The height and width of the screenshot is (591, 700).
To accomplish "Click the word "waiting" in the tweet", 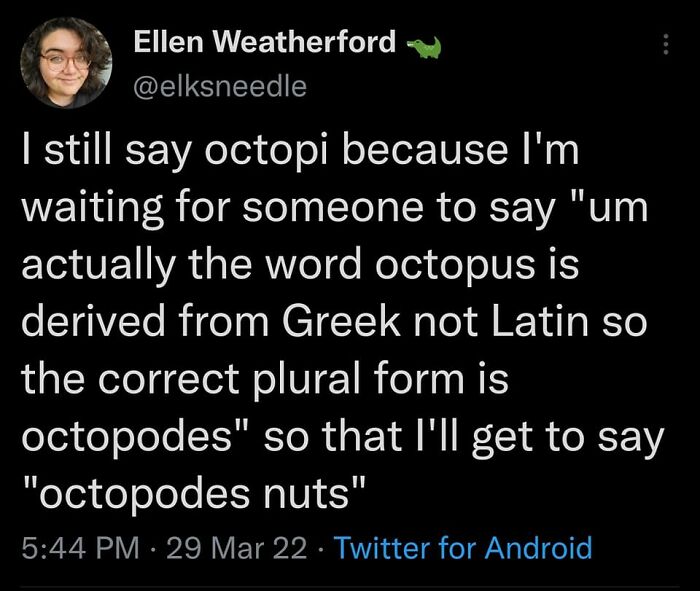I will (x=92, y=209).
